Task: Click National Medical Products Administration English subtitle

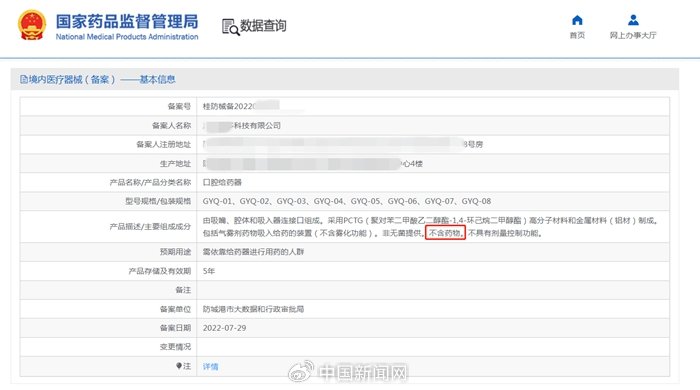Action: point(127,37)
